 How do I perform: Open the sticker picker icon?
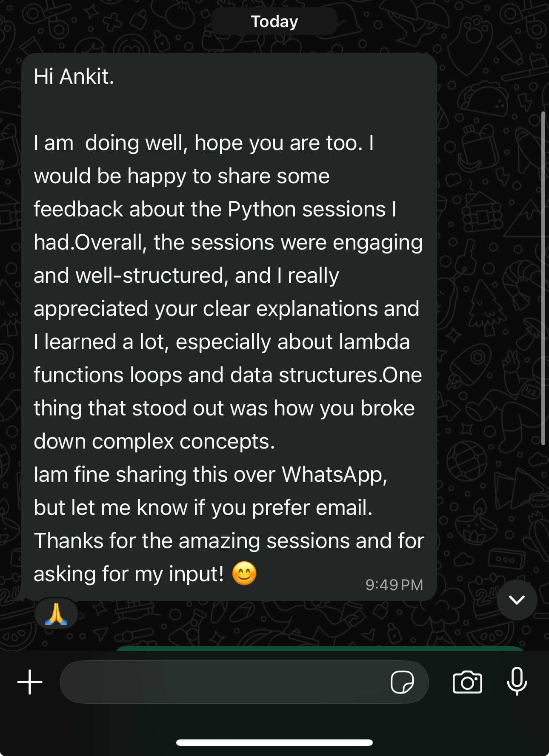click(x=402, y=682)
